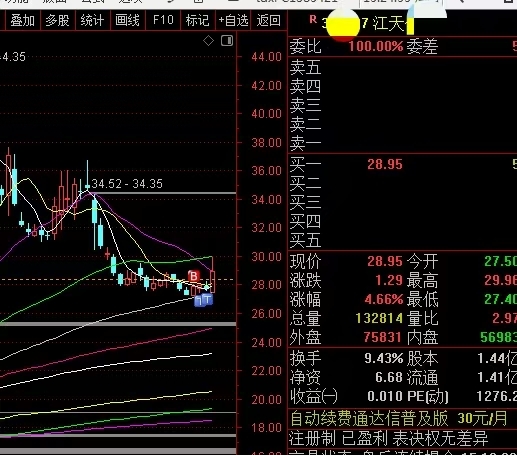
Task: Click the red R icon beside stock name
Action: (x=313, y=19)
